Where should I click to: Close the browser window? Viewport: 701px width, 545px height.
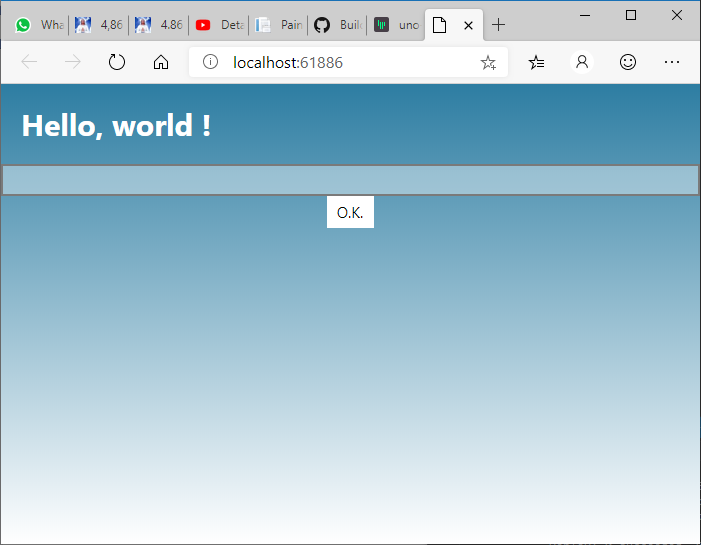click(x=677, y=15)
